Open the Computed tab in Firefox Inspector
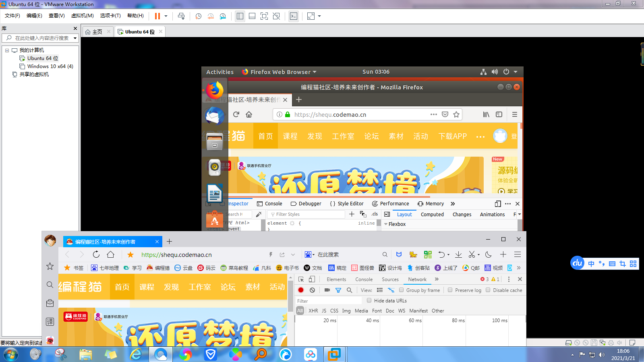This screenshot has width=644, height=362. point(432,214)
